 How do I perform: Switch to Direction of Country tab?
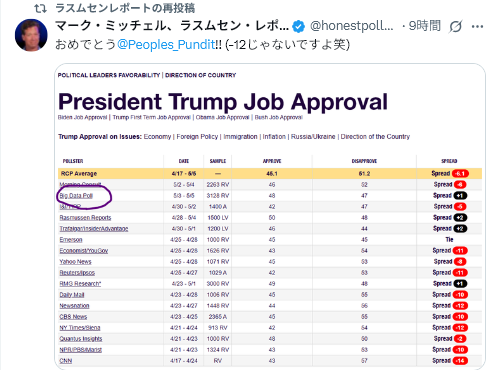pos(201,75)
